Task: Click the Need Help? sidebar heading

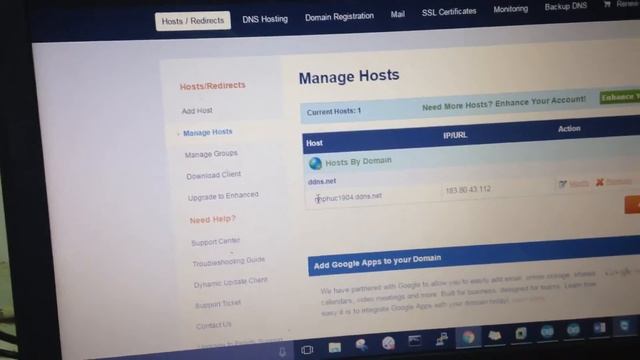Action: pyautogui.click(x=212, y=220)
